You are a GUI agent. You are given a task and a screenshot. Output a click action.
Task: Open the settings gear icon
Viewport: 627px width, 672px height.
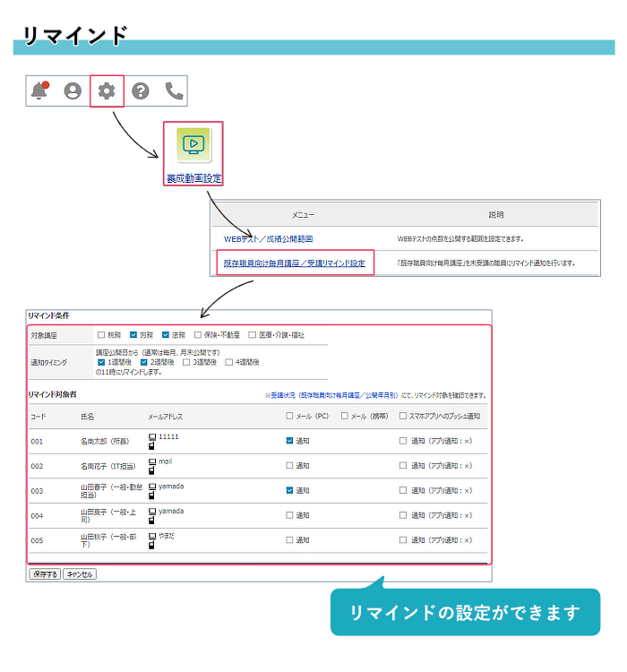pyautogui.click(x=107, y=90)
